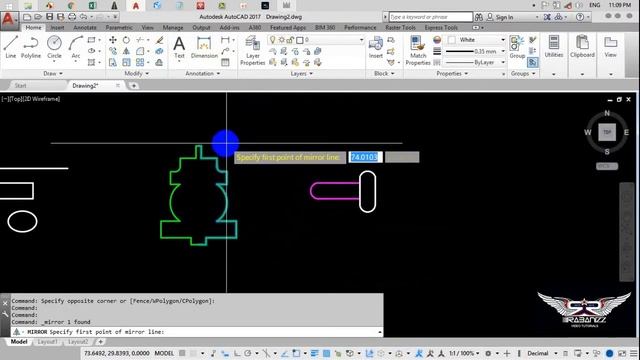Click the MIRROR command line input
640x360 pixels.
click(197, 332)
